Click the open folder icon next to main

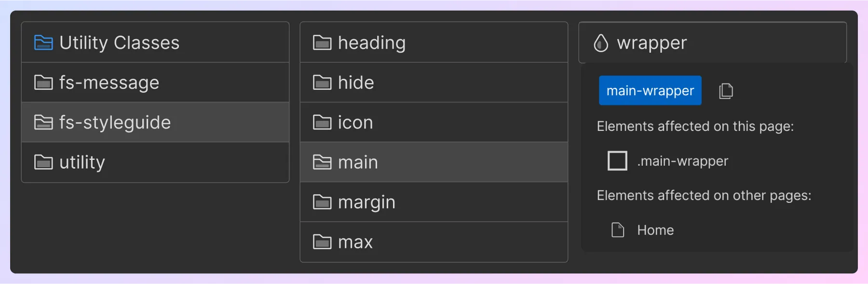(x=322, y=162)
